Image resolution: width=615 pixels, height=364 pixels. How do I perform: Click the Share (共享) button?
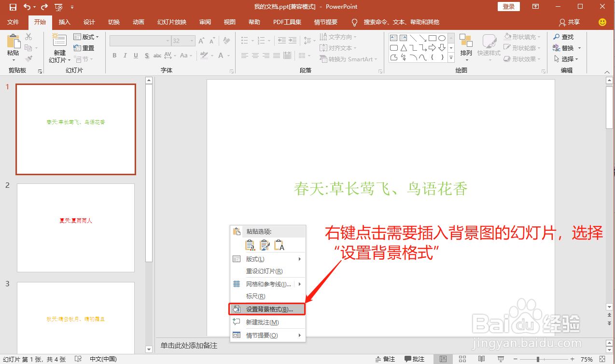[570, 22]
